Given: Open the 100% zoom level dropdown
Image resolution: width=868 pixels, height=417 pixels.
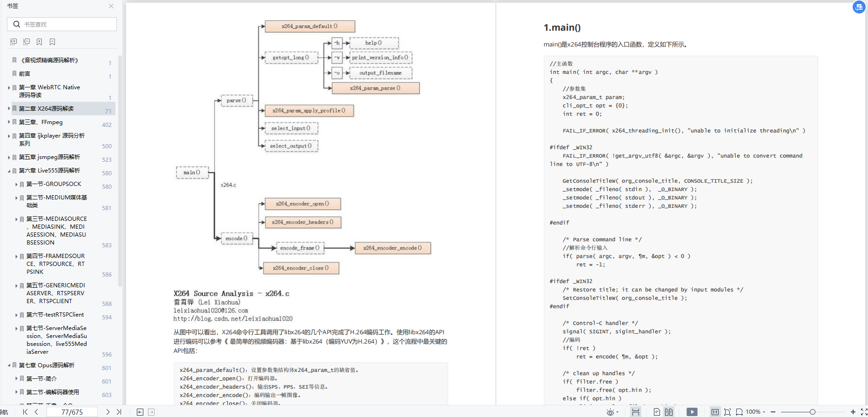Looking at the screenshot, I should pyautogui.click(x=755, y=412).
